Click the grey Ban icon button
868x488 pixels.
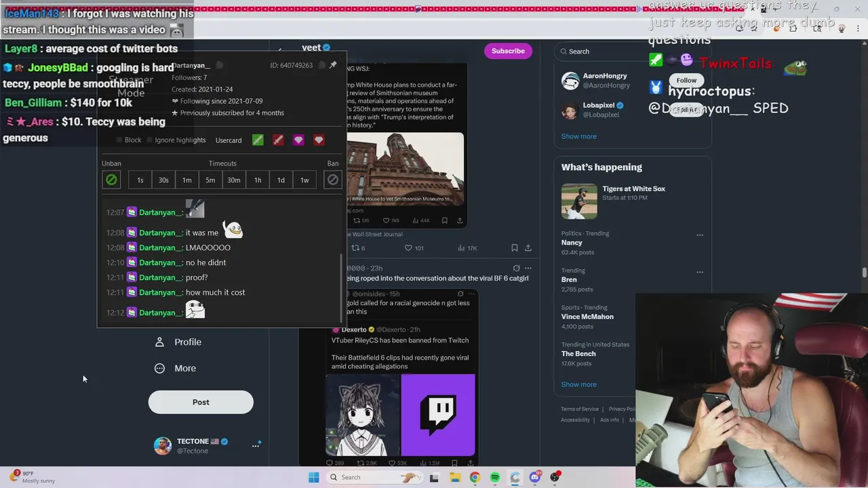(x=332, y=180)
